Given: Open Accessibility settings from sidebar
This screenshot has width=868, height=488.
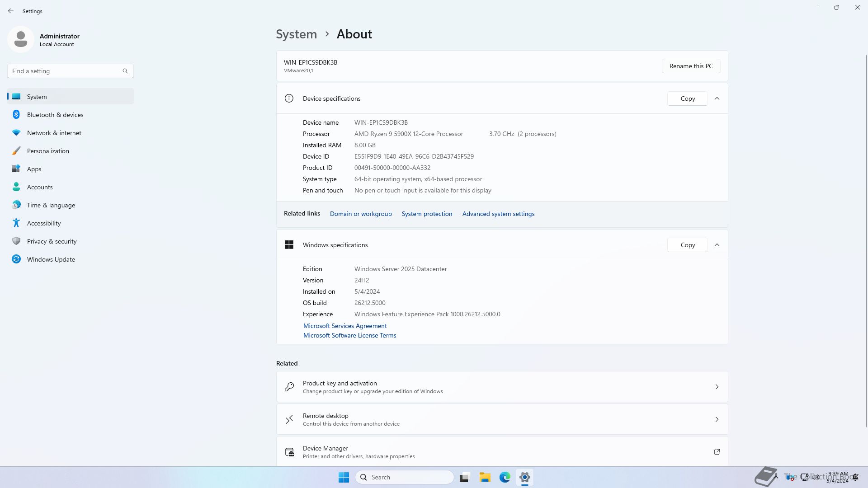Looking at the screenshot, I should click(43, 223).
